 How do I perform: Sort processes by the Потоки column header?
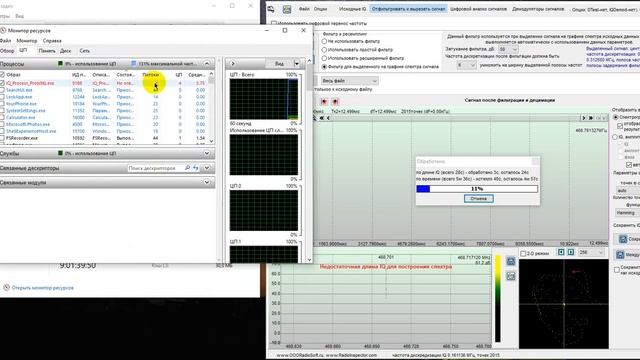pos(151,75)
